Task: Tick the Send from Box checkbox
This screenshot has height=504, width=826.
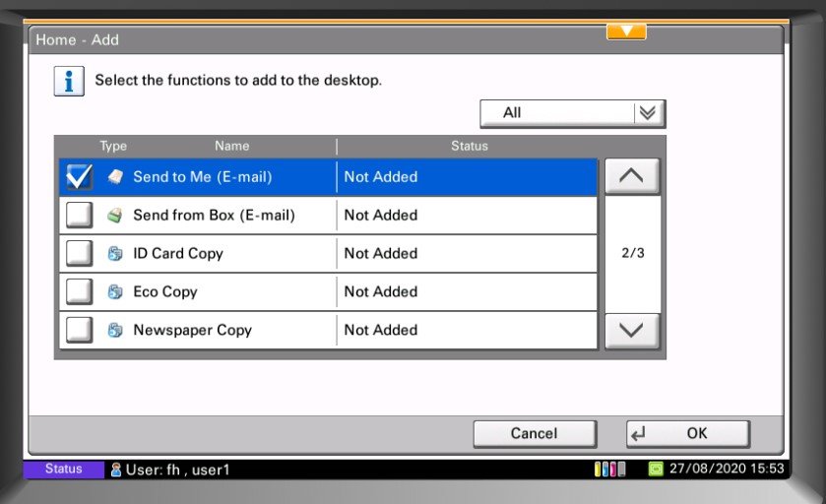Action: 79,216
